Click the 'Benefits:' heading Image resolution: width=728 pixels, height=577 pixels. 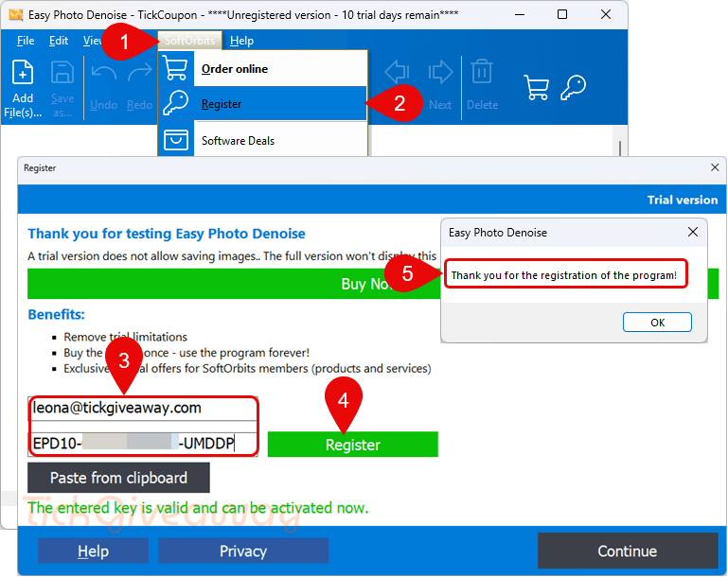pyautogui.click(x=56, y=314)
